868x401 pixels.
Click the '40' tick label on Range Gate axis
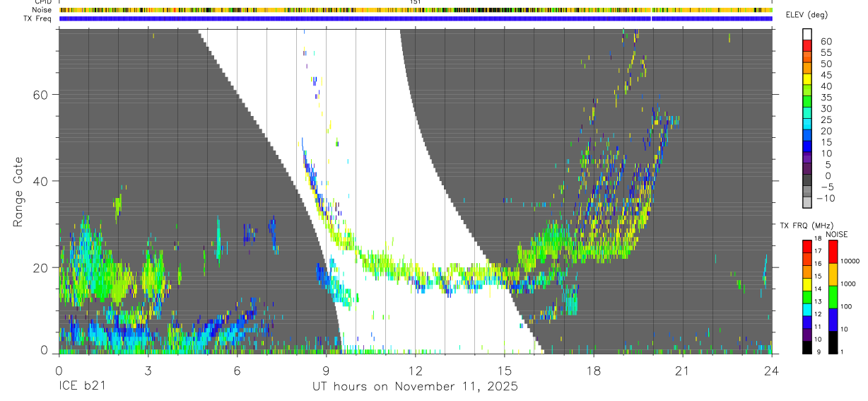click(40, 181)
